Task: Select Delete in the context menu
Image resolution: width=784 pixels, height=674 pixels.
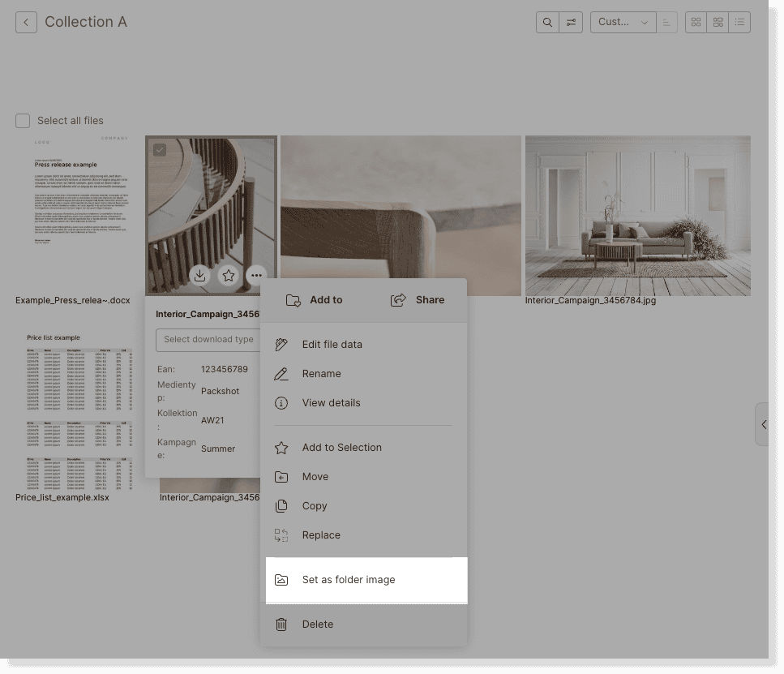Action: tap(318, 624)
